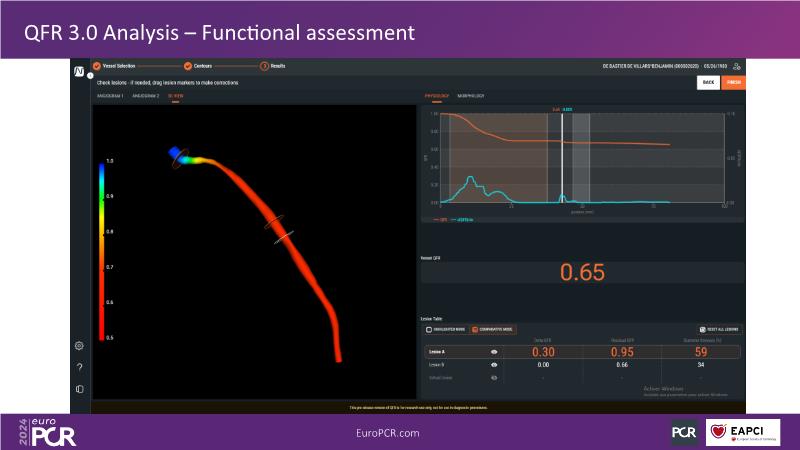Click the Vessel Selection step checkmark icon
Image resolution: width=800 pixels, height=450 pixels.
pyautogui.click(x=97, y=65)
